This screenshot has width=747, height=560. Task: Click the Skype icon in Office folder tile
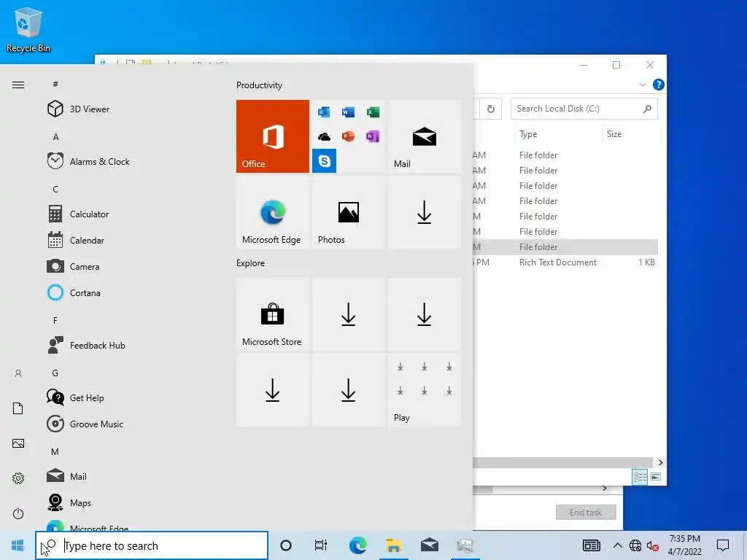pos(324,160)
